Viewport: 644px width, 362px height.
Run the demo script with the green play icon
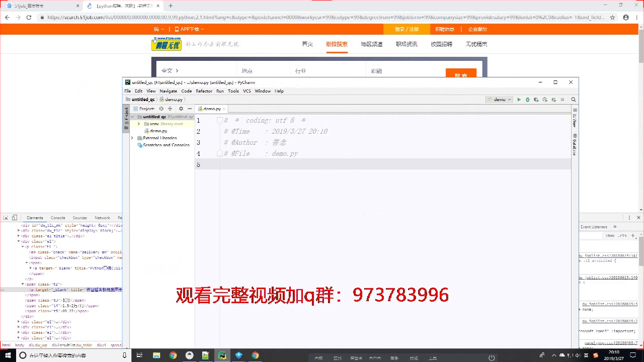[x=519, y=99]
